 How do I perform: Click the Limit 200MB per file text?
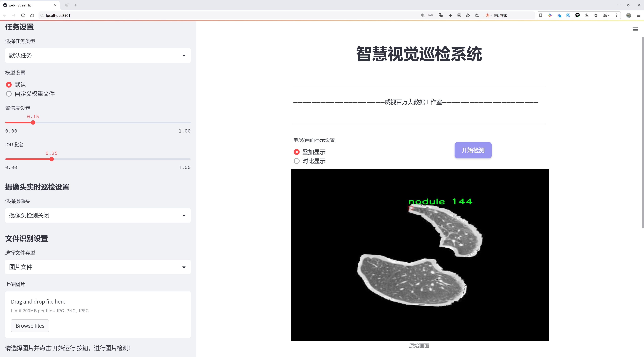(50, 311)
